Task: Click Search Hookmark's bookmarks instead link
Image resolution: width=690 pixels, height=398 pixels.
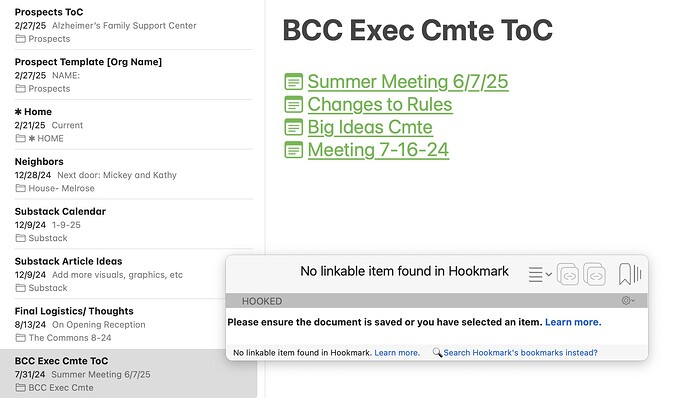Action: (520, 353)
